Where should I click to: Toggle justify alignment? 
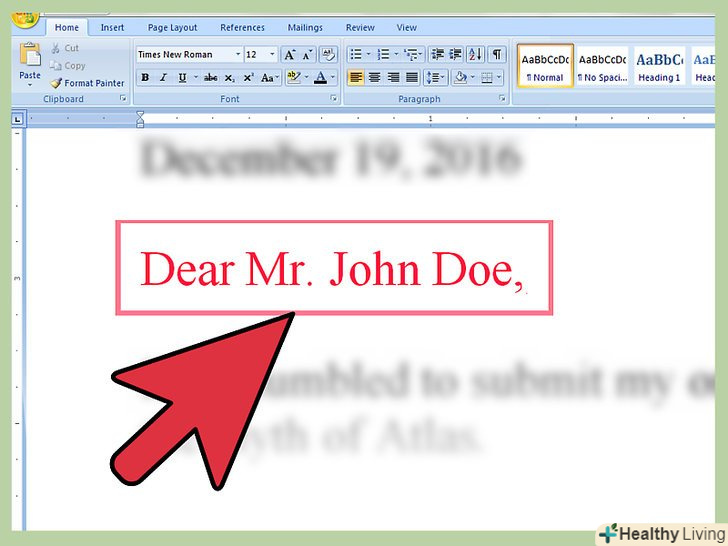coord(412,78)
